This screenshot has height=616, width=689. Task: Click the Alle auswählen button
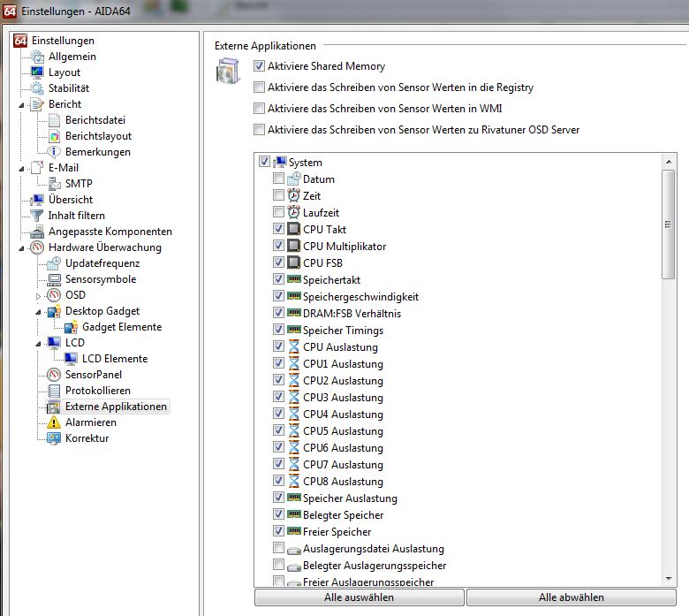point(359,597)
